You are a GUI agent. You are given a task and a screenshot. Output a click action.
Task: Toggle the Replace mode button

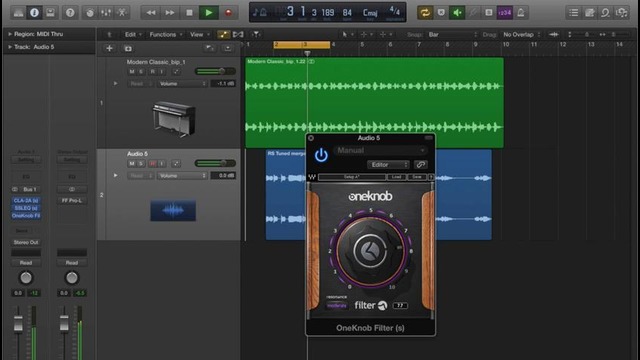click(x=441, y=13)
